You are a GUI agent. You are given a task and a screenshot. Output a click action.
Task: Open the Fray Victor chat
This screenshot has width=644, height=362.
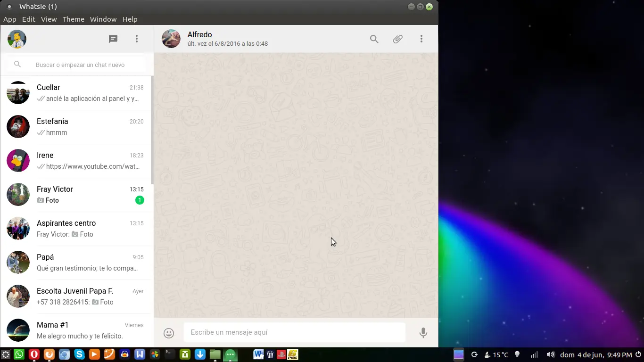(75, 195)
